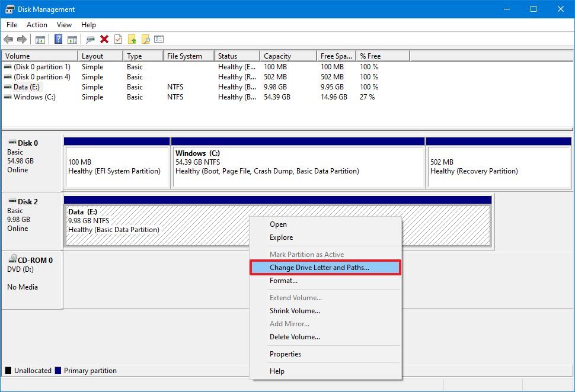Click the red X Delete Volume toolbar icon

coord(106,39)
